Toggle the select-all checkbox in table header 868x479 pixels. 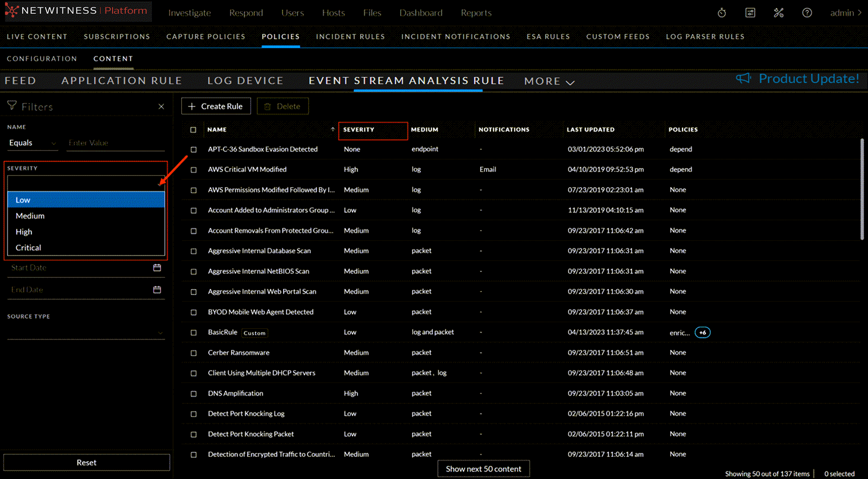(x=193, y=130)
